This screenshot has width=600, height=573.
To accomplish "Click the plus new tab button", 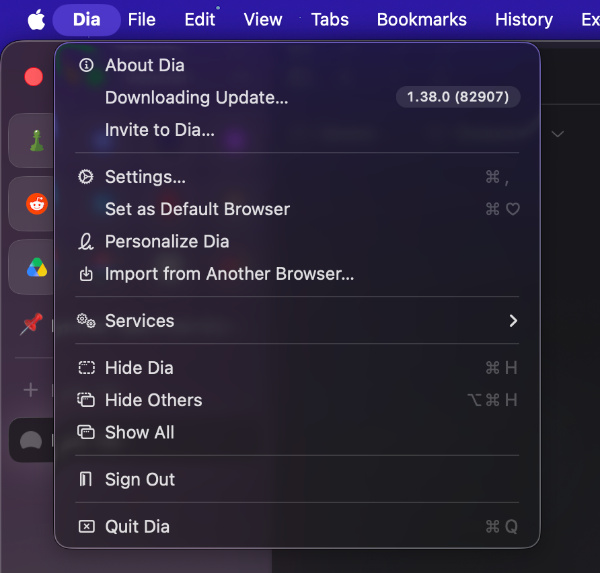I will [x=31, y=390].
